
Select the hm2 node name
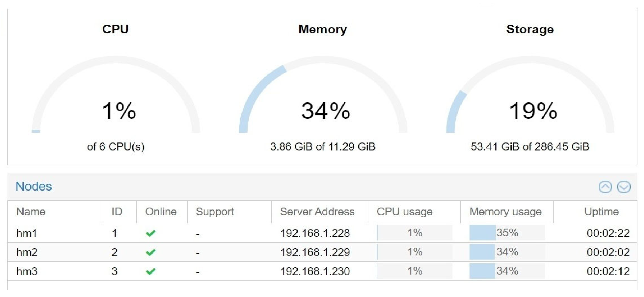click(27, 252)
